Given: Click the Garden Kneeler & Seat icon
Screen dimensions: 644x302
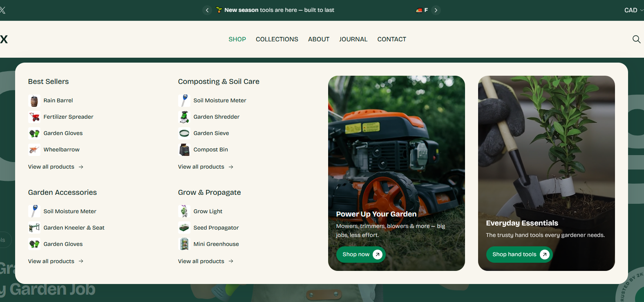Looking at the screenshot, I should point(34,228).
